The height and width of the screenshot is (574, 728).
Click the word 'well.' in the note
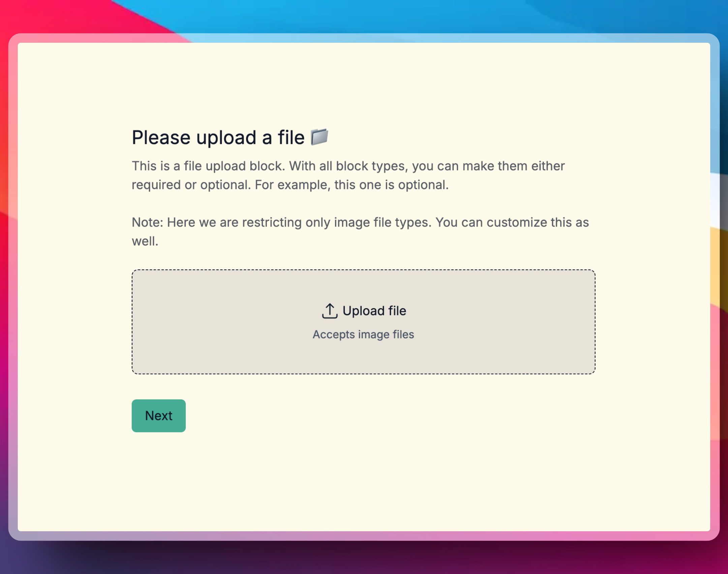pos(145,241)
